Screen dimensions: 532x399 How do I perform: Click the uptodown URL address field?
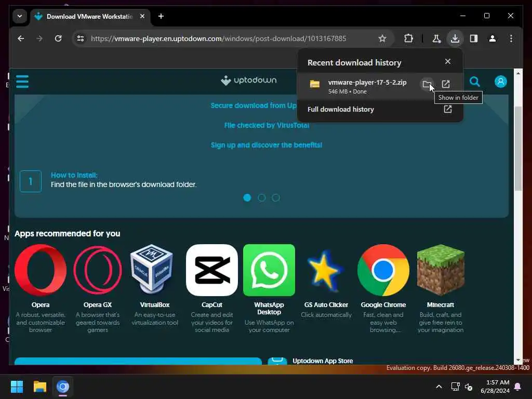[x=218, y=38]
